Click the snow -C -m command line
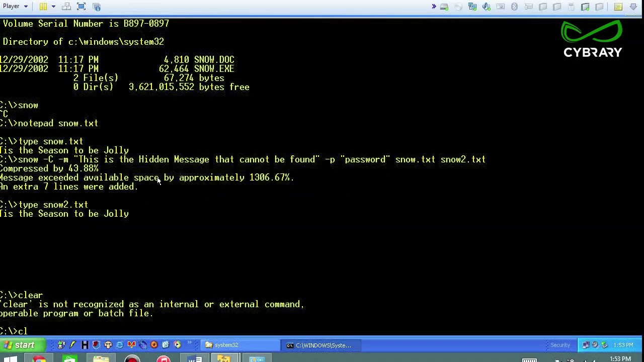 coord(243,159)
